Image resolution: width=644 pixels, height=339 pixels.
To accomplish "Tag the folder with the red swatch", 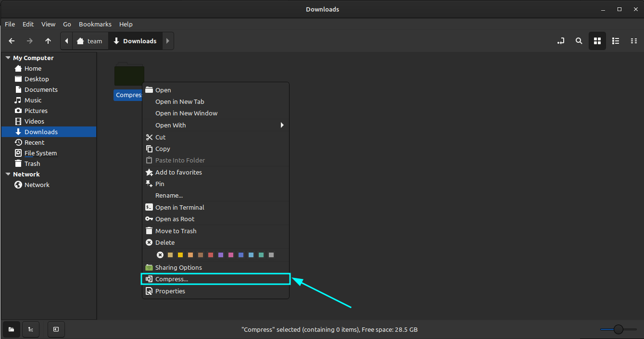I will pos(211,254).
